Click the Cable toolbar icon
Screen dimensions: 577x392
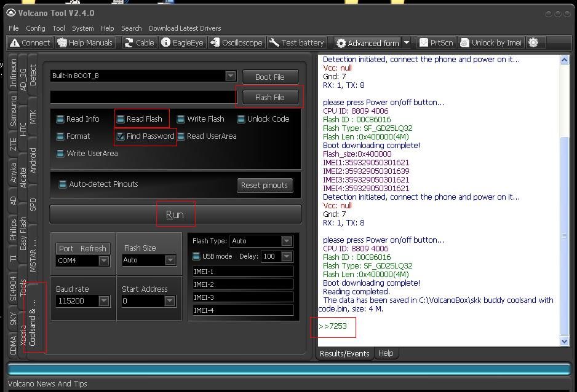coord(139,42)
